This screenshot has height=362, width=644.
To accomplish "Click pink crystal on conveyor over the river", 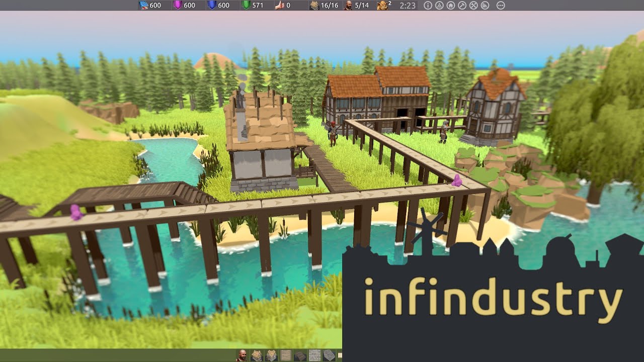I will (x=76, y=212).
